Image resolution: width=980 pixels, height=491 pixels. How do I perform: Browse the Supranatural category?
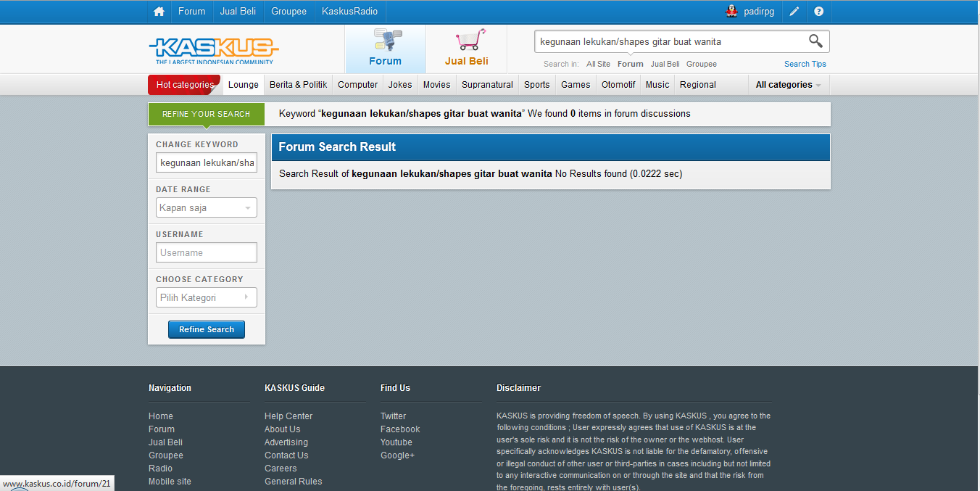tap(487, 85)
